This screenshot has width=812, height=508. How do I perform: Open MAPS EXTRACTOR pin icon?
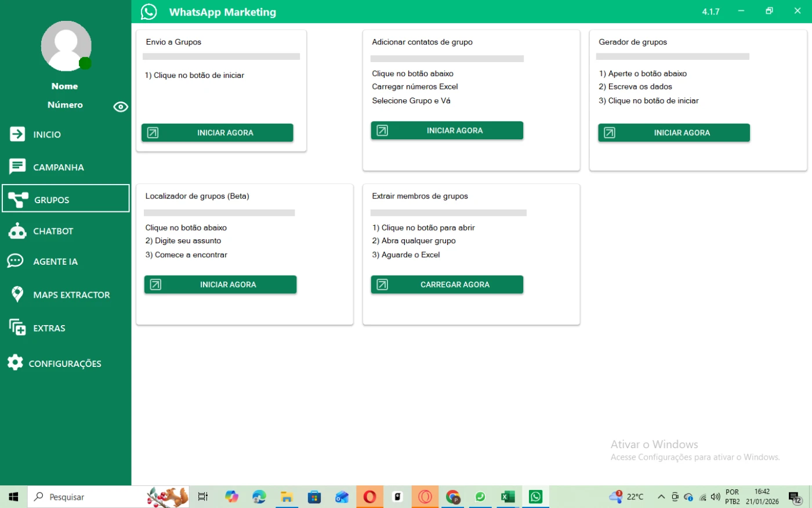click(17, 294)
